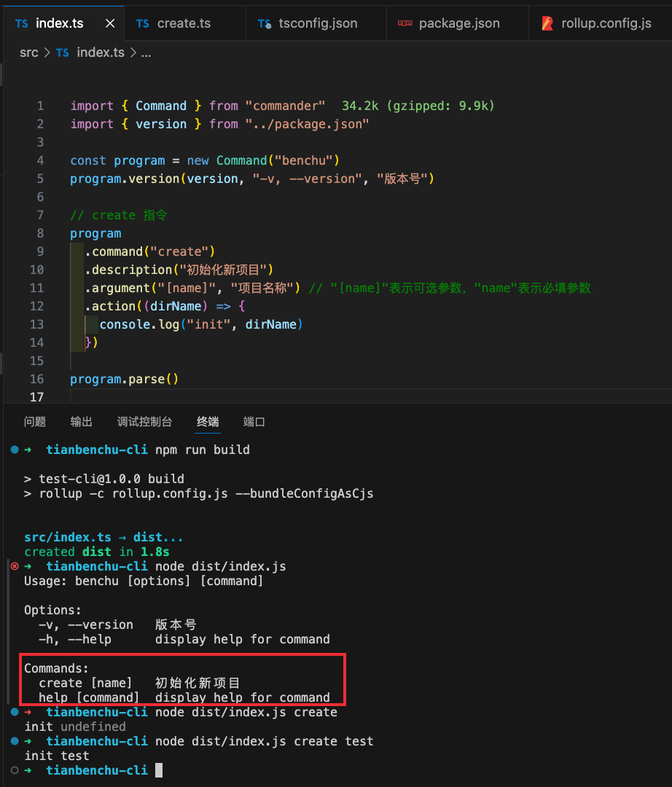
Task: Click the .command("create") line
Action: (x=149, y=251)
